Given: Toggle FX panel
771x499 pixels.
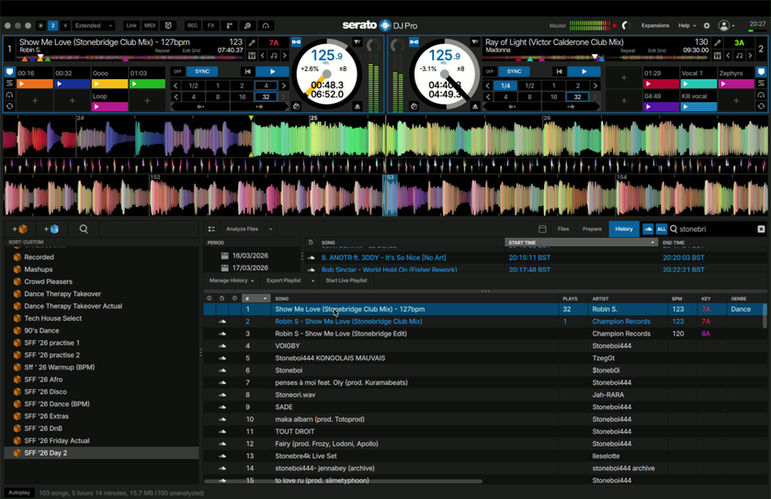Looking at the screenshot, I should click(211, 26).
